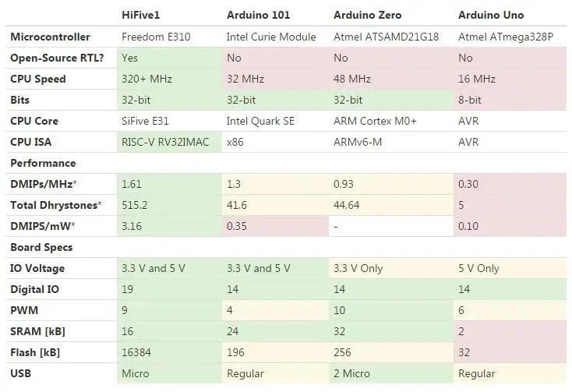Select the Performance section heading
Screen dimensions: 572x392
43,164
